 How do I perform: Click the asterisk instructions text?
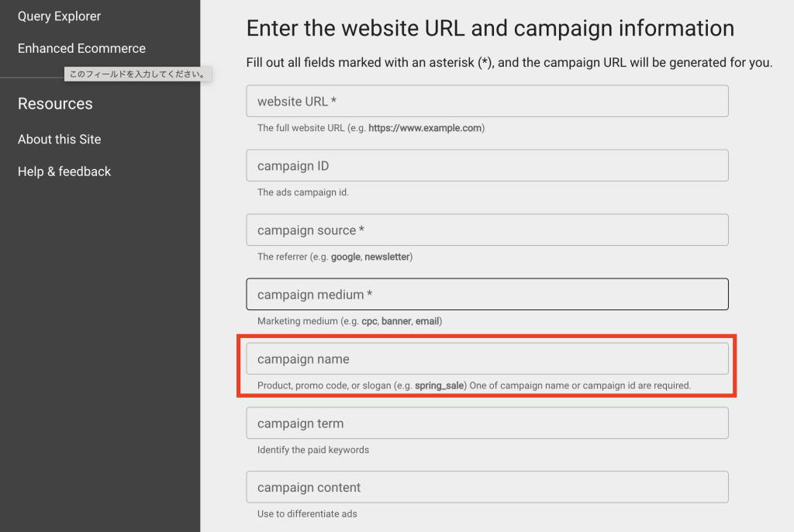(508, 62)
